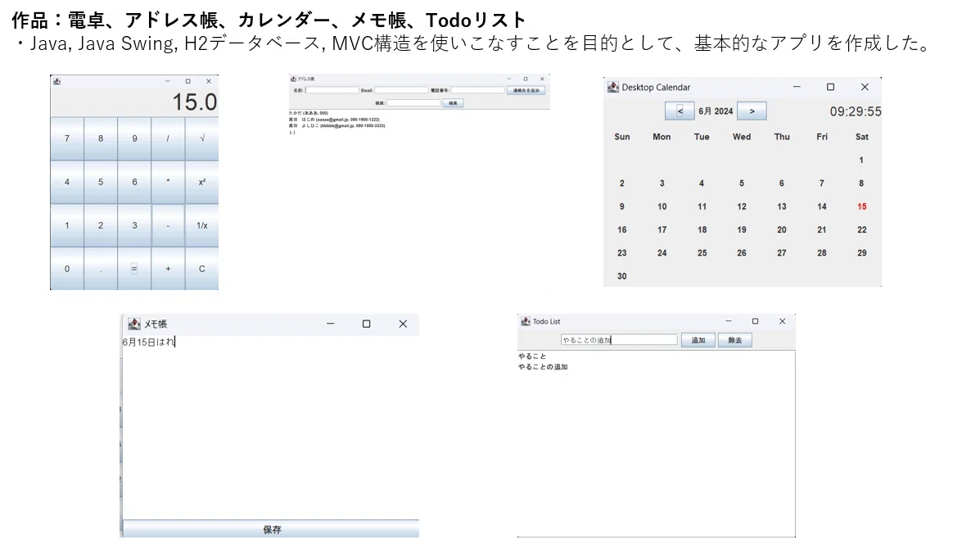This screenshot has height=558, width=980.
Task: Select the contact with 090-1900-1222
Action: tap(334, 120)
